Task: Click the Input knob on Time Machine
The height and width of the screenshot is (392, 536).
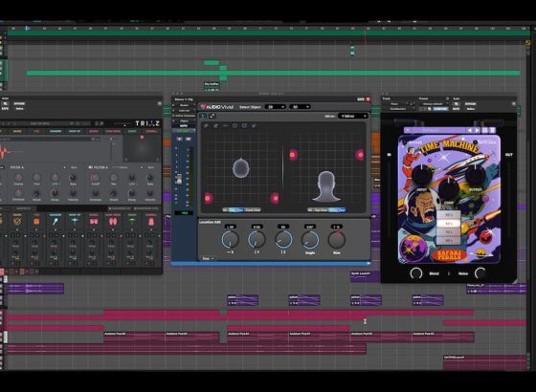Action: tap(422, 175)
